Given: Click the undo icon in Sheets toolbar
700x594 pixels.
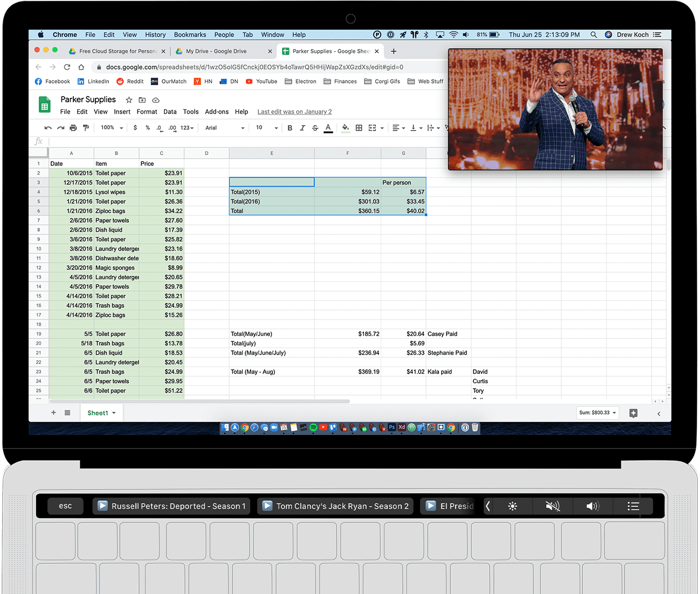Looking at the screenshot, I should [48, 128].
